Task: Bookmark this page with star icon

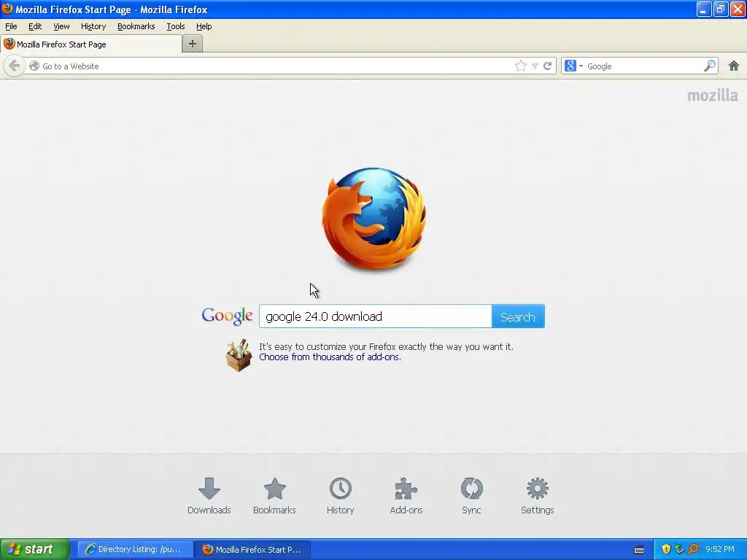Action: click(x=520, y=66)
